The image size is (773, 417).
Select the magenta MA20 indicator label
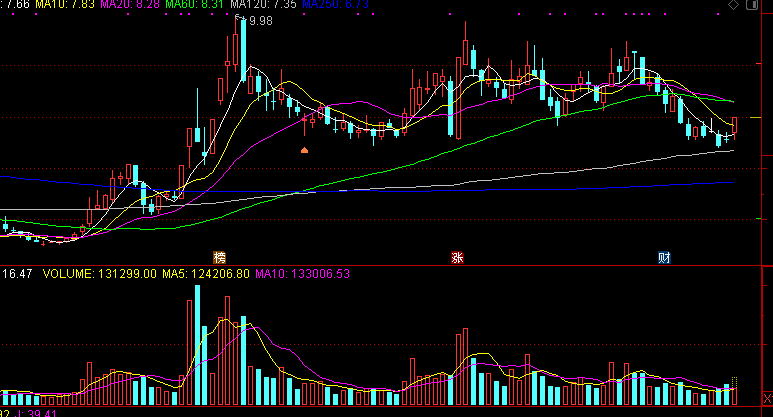(x=130, y=4)
